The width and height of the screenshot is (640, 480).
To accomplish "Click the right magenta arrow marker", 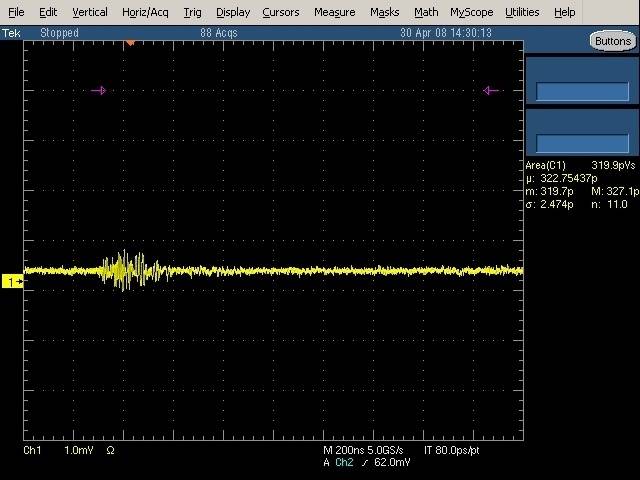I will tap(490, 91).
